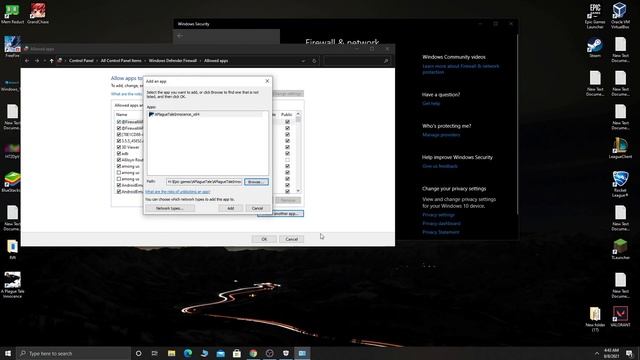This screenshot has width=640, height=360.
Task: Click All Control Panel Items breadcrumb
Action: tap(121, 60)
